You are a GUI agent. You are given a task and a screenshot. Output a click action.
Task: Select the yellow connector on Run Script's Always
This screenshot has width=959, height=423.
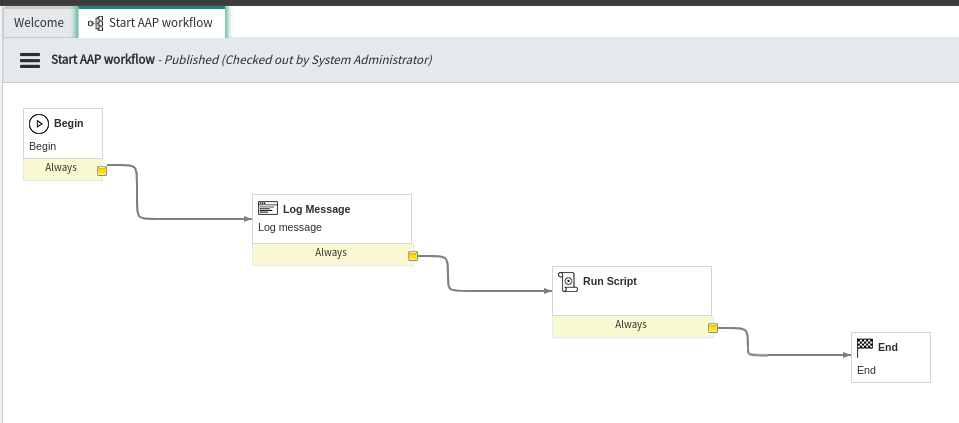(x=713, y=328)
